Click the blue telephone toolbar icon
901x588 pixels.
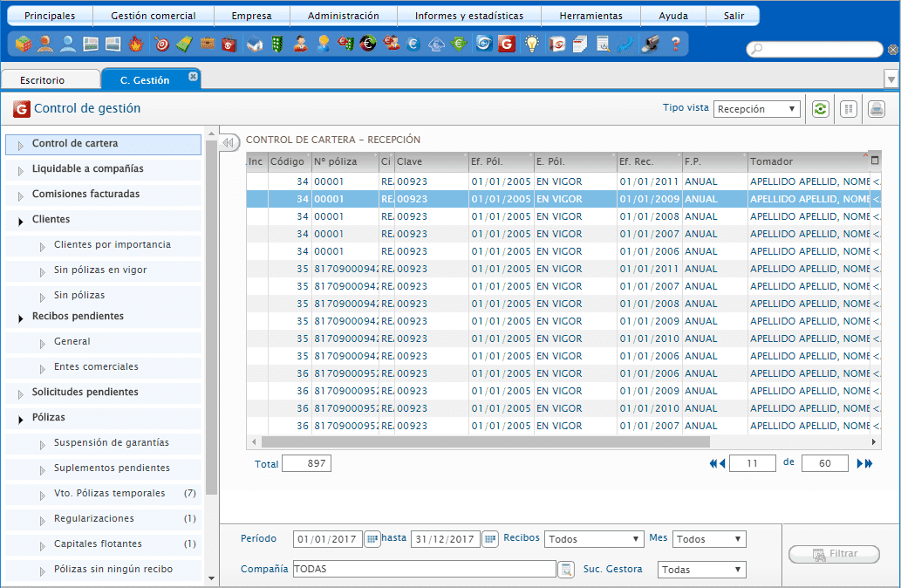pyautogui.click(x=625, y=44)
